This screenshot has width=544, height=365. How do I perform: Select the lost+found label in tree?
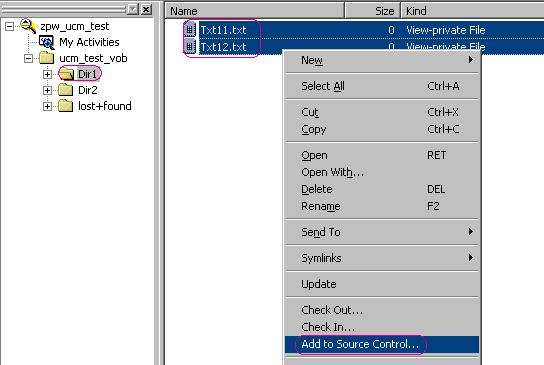(x=104, y=106)
